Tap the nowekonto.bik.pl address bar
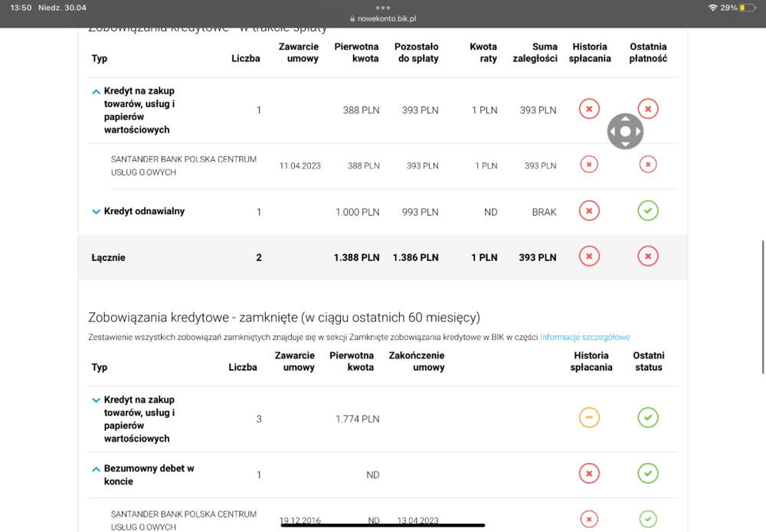 click(383, 18)
